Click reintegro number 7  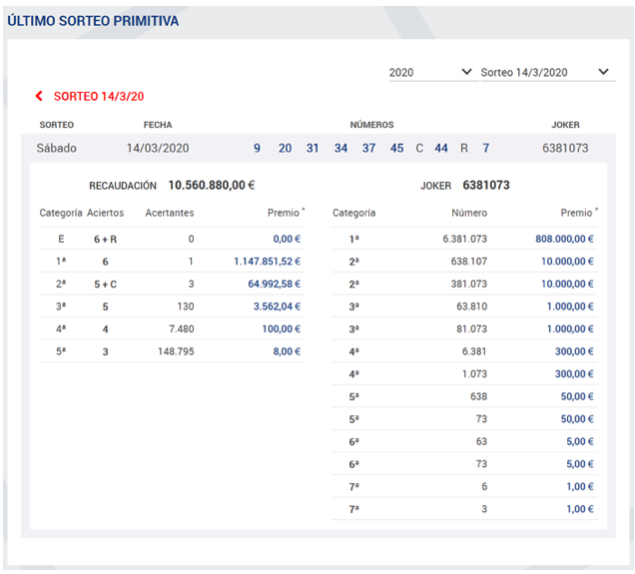[x=486, y=148]
